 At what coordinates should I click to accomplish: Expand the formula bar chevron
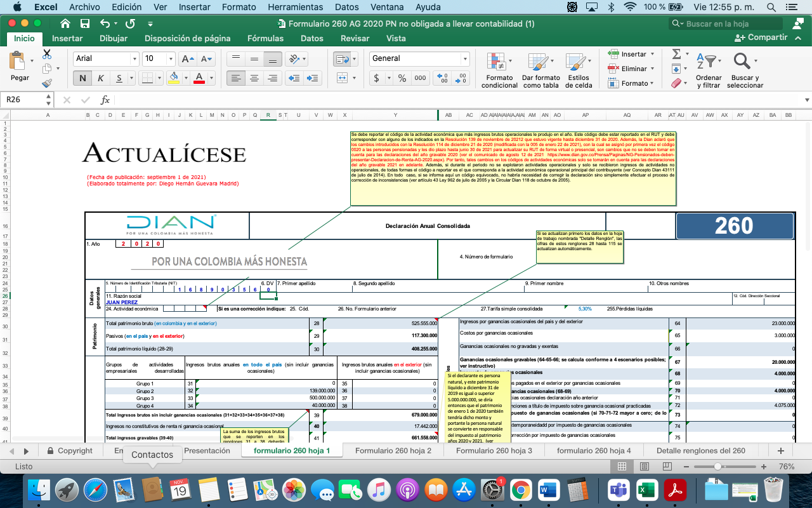[x=806, y=100]
